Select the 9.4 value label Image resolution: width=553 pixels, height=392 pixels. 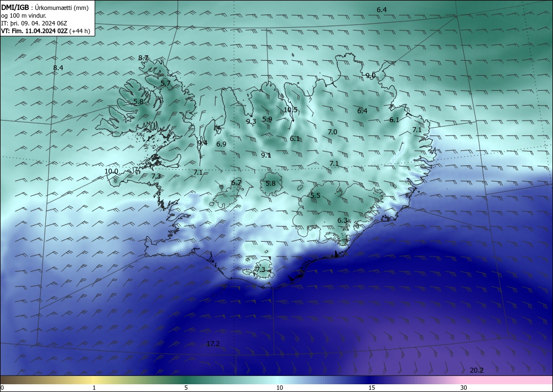pyautogui.click(x=202, y=143)
